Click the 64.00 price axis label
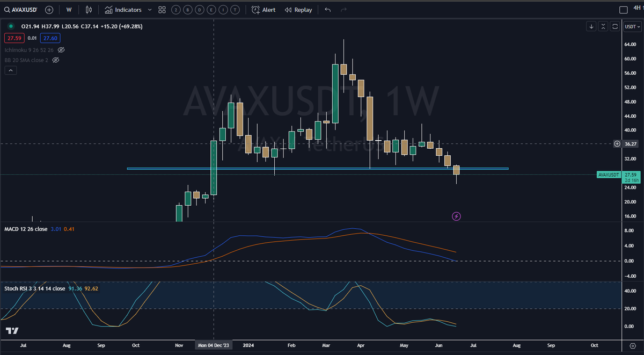Viewport: 644px width, 355px height. (630, 45)
